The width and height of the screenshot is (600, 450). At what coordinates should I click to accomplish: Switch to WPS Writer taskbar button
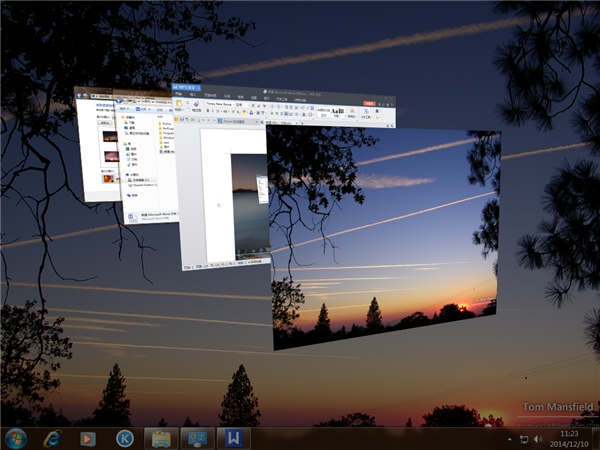pyautogui.click(x=234, y=439)
